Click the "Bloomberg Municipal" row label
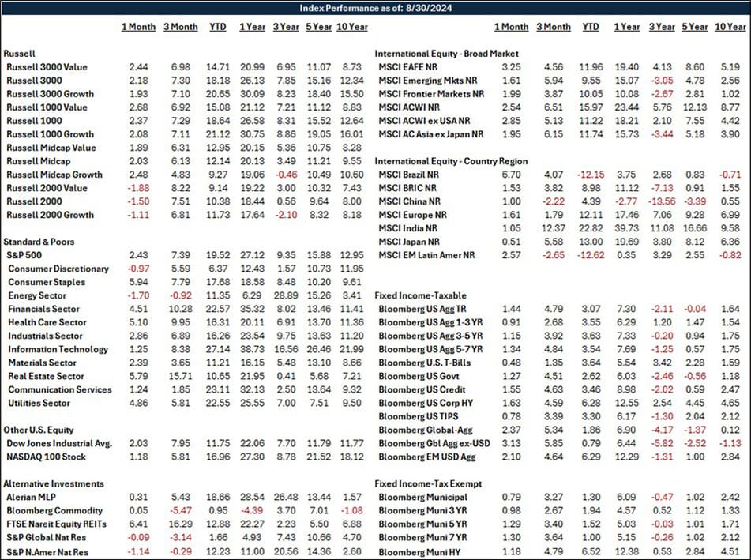The width and height of the screenshot is (751, 560). point(423,497)
